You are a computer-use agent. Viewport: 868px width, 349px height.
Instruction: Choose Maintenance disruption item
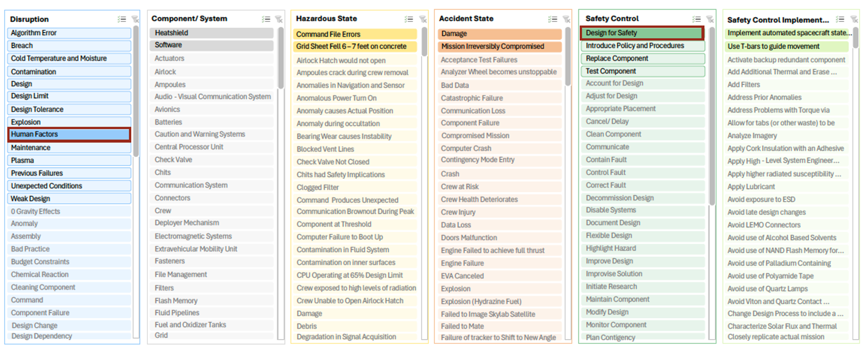click(x=69, y=148)
